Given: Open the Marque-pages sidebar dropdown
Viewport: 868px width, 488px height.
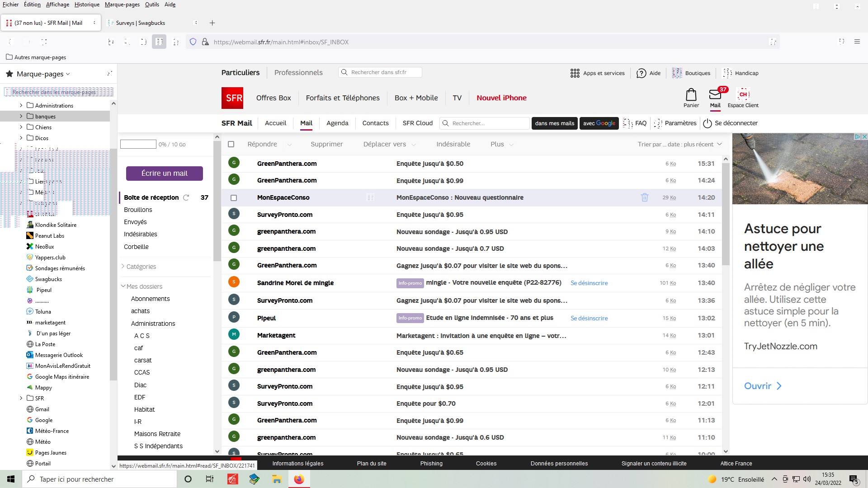Looking at the screenshot, I should click(43, 74).
